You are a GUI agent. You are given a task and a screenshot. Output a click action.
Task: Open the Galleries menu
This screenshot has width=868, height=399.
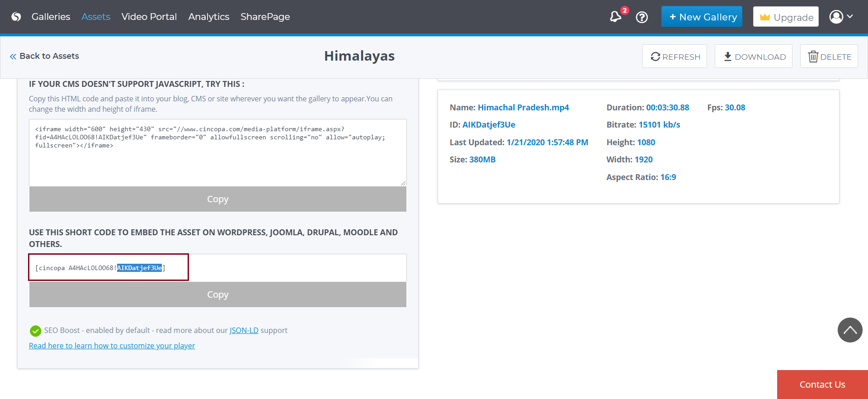tap(51, 17)
